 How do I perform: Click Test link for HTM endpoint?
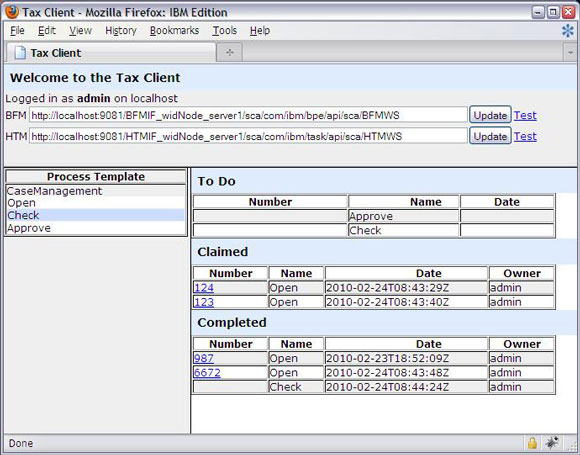pyautogui.click(x=525, y=136)
